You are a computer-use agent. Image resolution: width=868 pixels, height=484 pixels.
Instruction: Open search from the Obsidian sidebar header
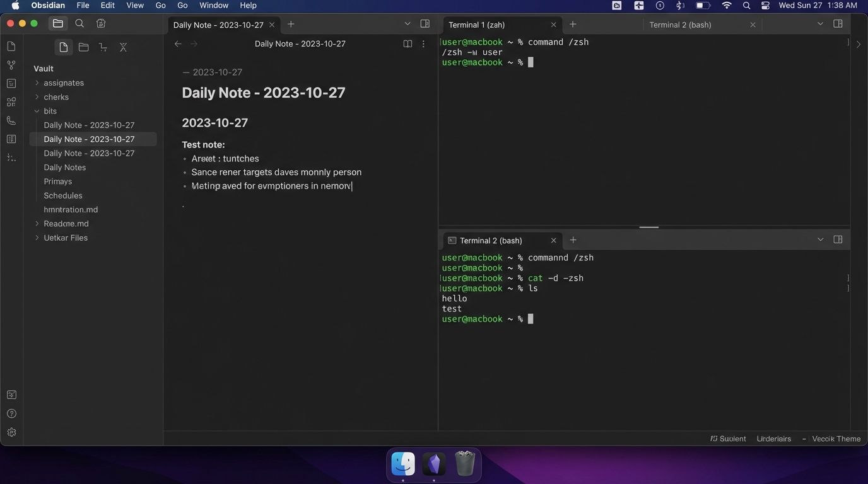(x=79, y=23)
